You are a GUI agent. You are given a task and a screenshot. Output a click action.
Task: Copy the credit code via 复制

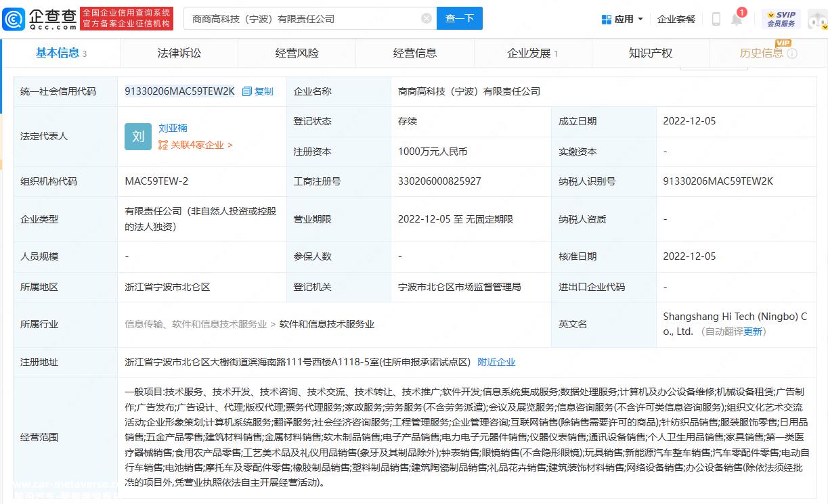[x=258, y=91]
